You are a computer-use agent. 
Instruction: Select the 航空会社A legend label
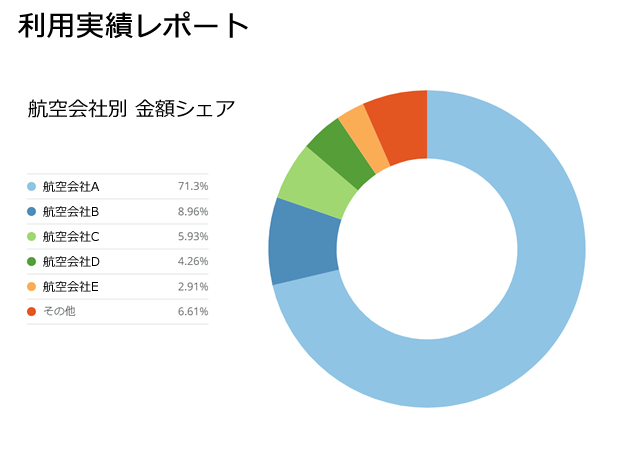coord(71,187)
